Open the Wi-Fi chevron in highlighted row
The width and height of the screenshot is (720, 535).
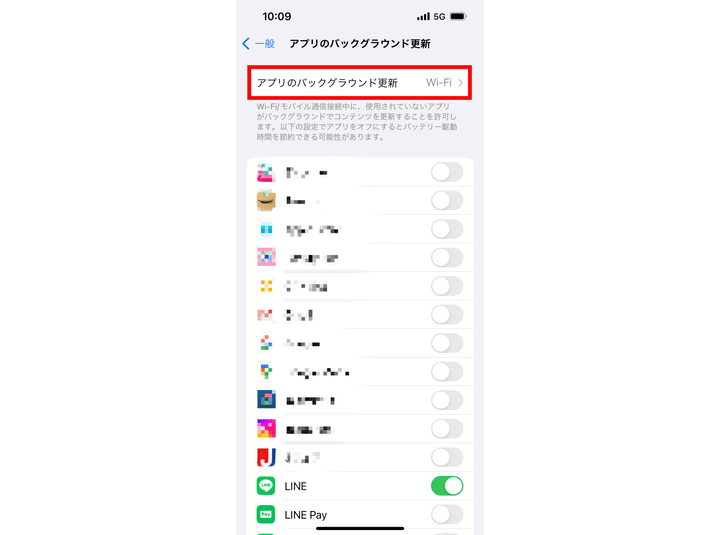pyautogui.click(x=460, y=83)
